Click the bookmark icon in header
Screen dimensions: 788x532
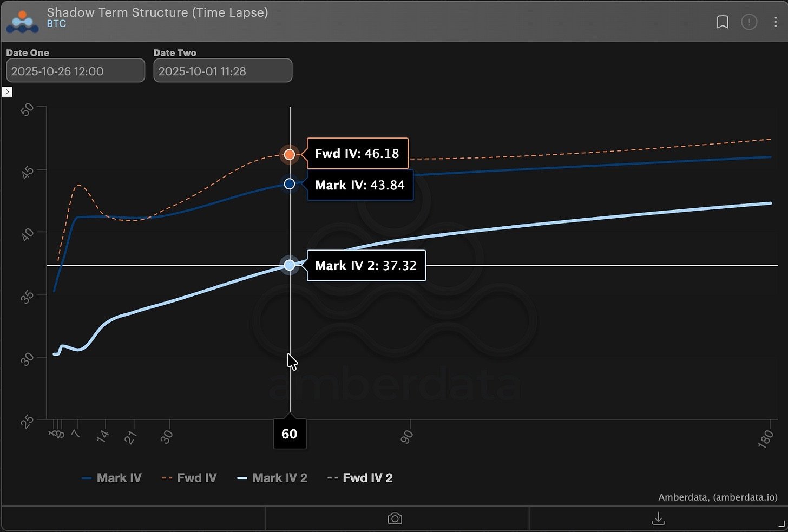pos(723,22)
